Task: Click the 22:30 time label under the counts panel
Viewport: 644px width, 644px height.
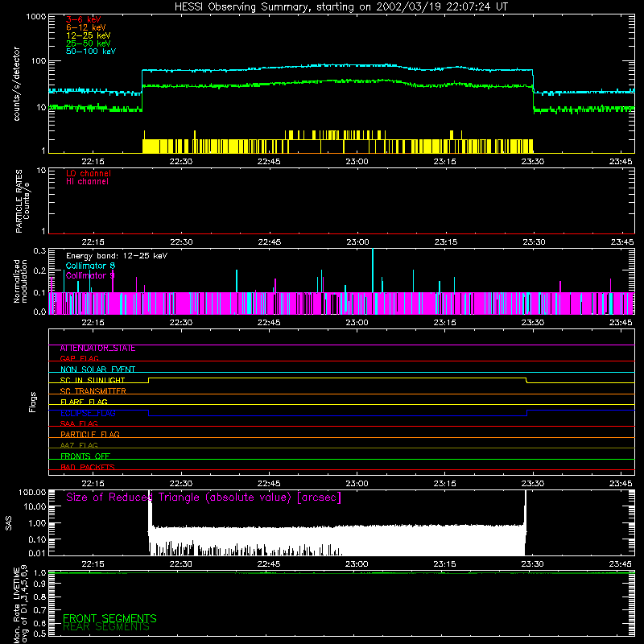Action: click(x=180, y=162)
